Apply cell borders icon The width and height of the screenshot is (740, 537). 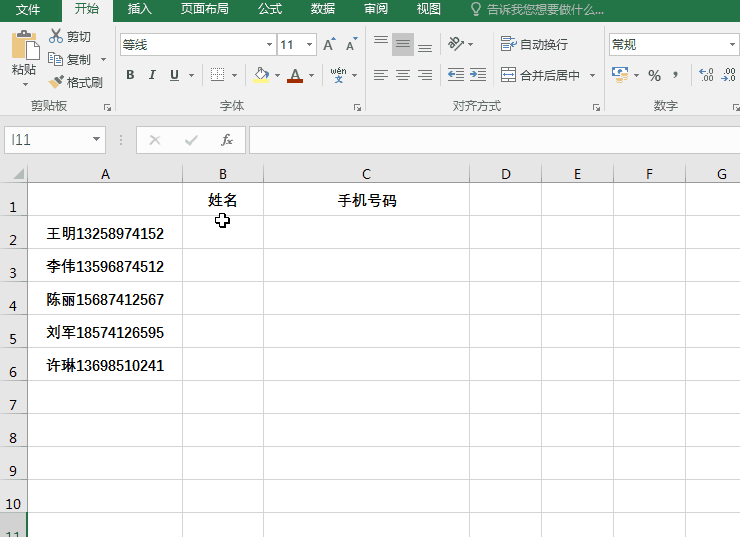pyautogui.click(x=217, y=75)
